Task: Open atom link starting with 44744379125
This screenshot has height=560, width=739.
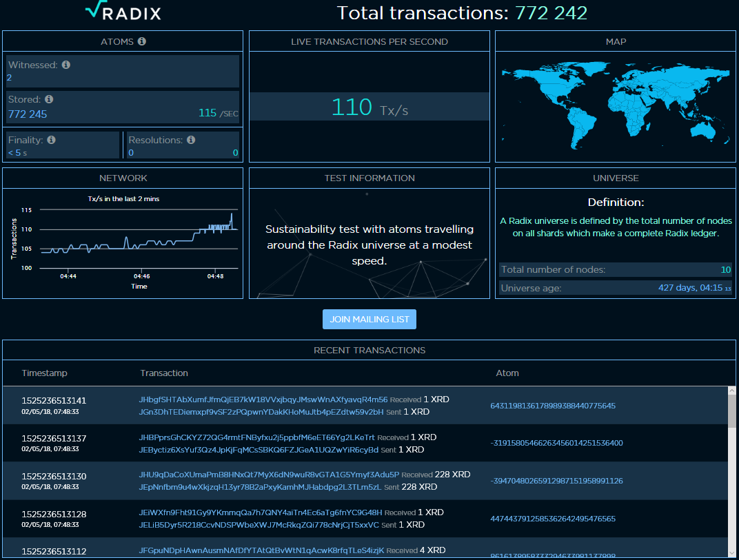Action: tap(553, 519)
